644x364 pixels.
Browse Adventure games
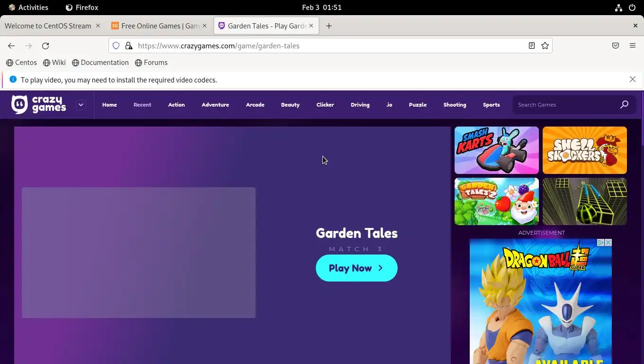tap(215, 105)
